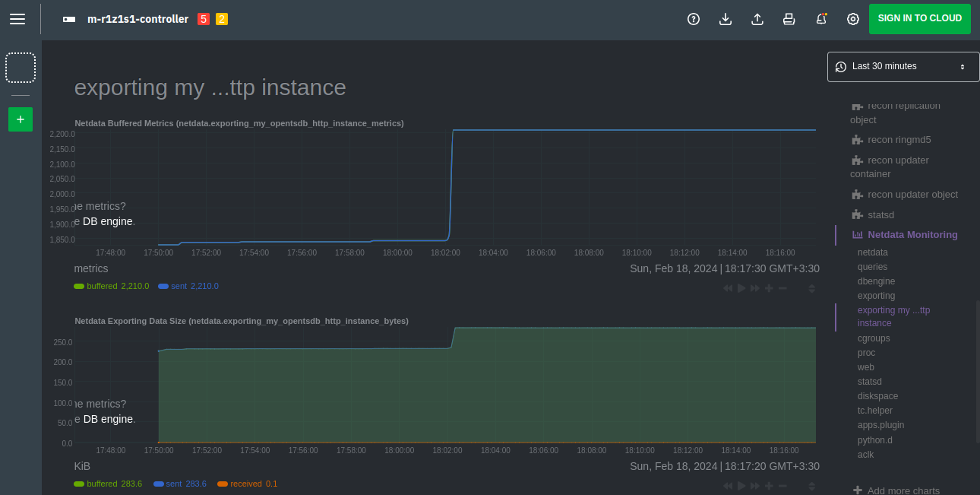Viewport: 980px width, 495px height.
Task: Click the SIGN IN TO CLOUD button
Action: 919,19
